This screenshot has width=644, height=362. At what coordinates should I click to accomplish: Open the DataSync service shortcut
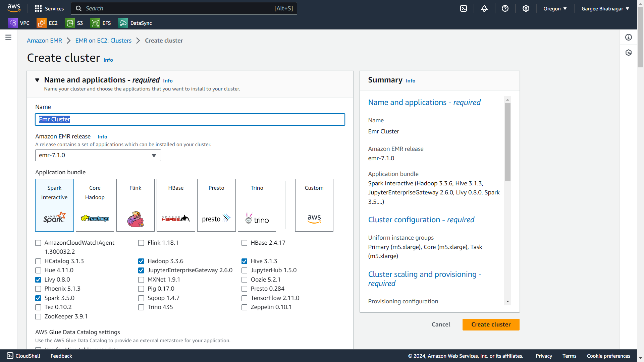(x=135, y=23)
